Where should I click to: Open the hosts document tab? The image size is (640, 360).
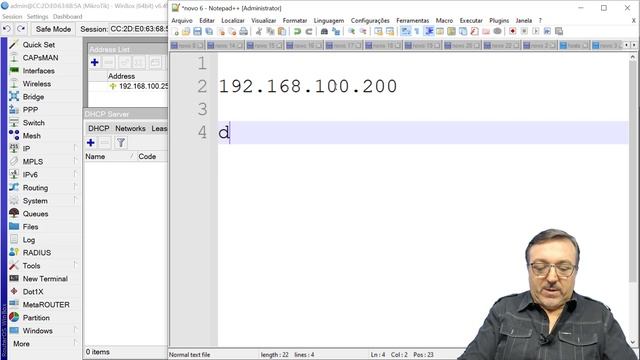click(574, 45)
